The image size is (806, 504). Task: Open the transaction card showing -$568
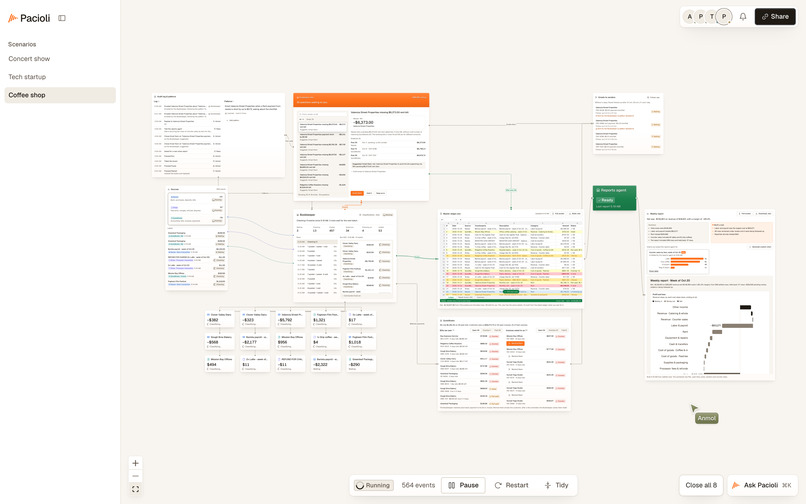pyautogui.click(x=219, y=341)
